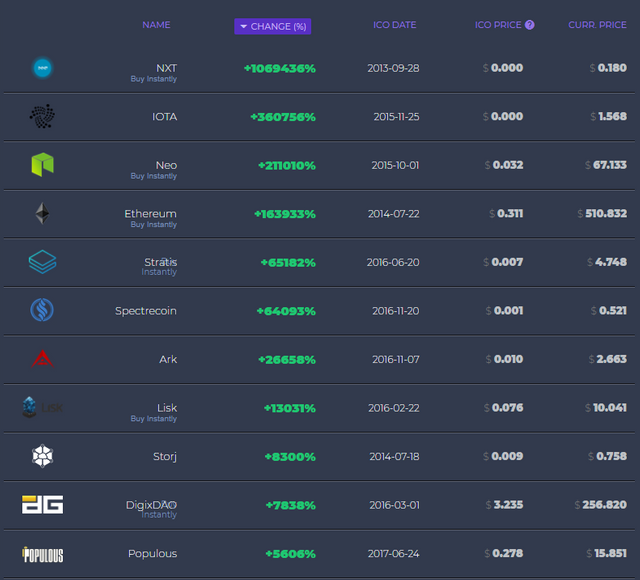The height and width of the screenshot is (580, 640).
Task: Click ICO date 2015-10-01
Action: click(396, 165)
